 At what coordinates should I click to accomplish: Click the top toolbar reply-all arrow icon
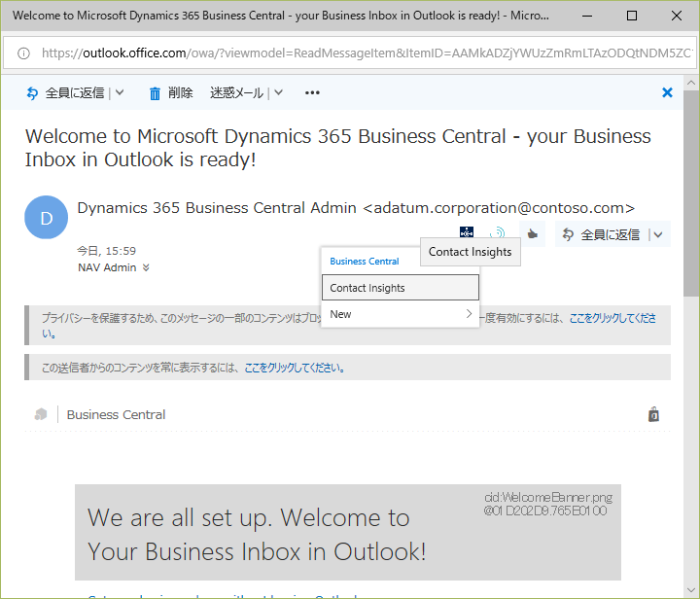[x=32, y=92]
